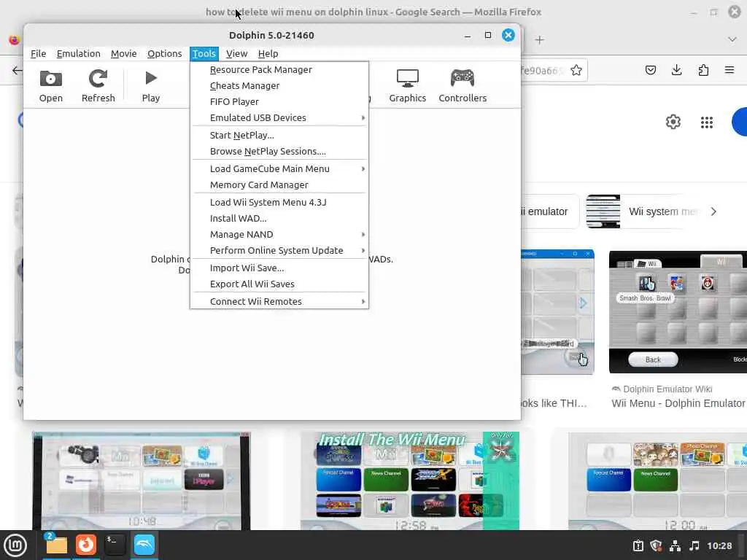Click the Wii system menu suggestion chip
747x560 pixels.
[x=642, y=211]
